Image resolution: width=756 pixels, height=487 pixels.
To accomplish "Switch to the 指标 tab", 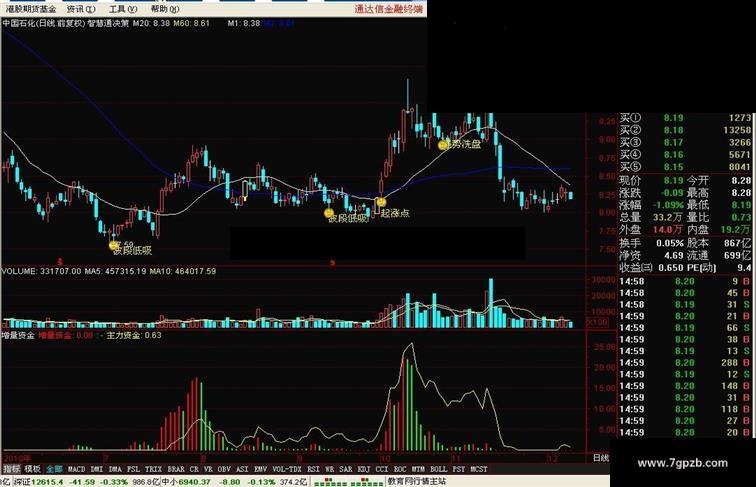I will point(12,469).
